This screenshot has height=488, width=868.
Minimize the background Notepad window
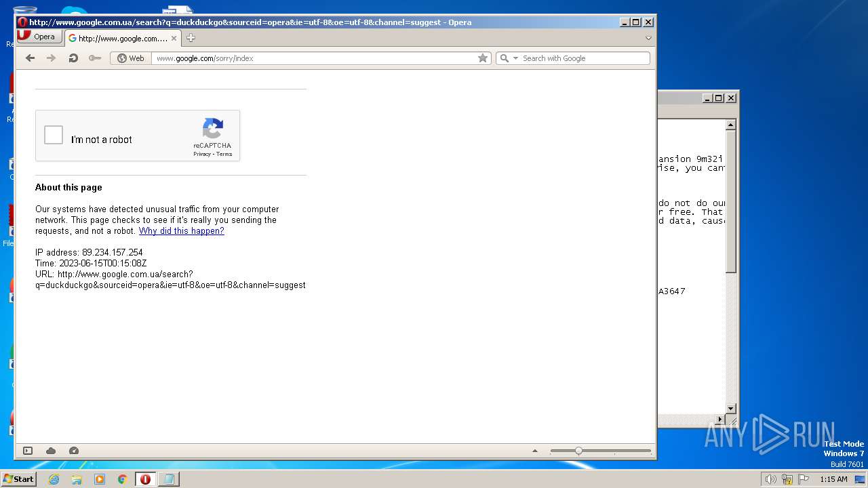coord(707,98)
